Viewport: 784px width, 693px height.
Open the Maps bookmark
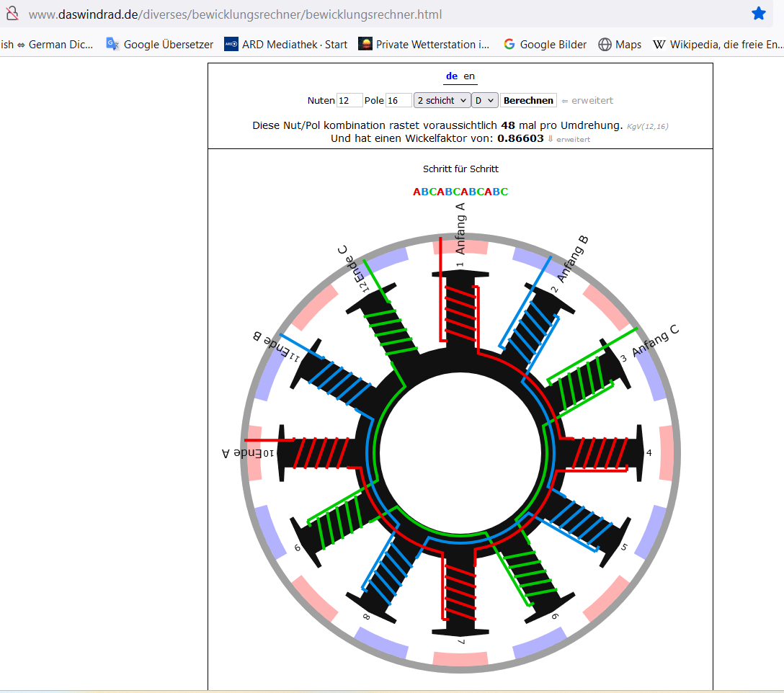[x=620, y=45]
